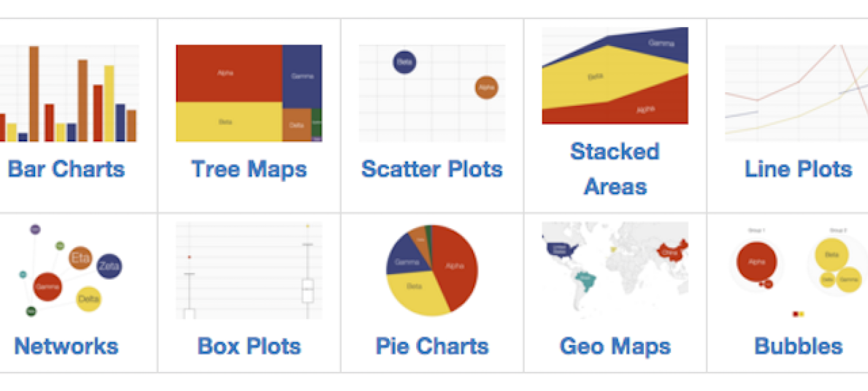Click the Bar Charts text link

66,169
